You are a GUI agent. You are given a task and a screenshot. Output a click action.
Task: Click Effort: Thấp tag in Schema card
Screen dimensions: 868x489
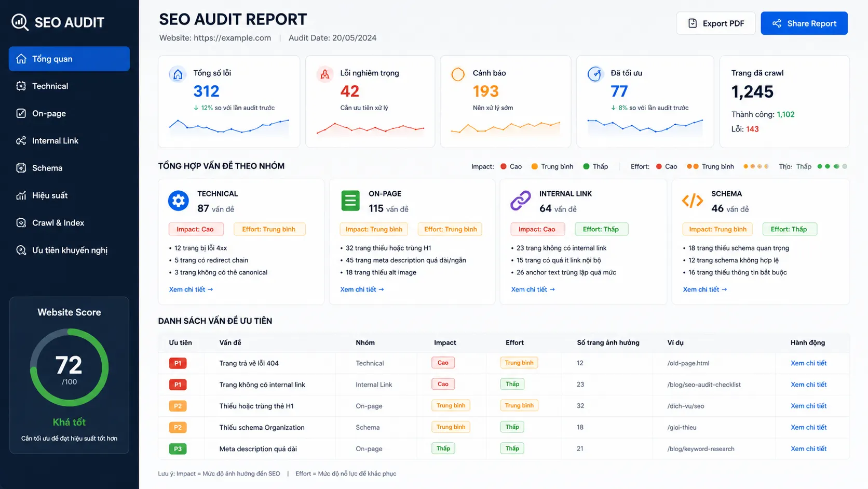tap(789, 229)
